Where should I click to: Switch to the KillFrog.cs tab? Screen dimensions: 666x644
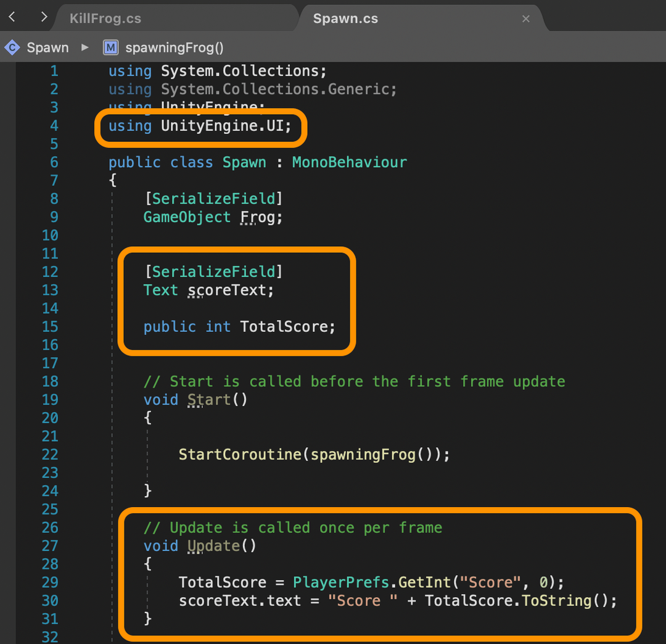(105, 19)
